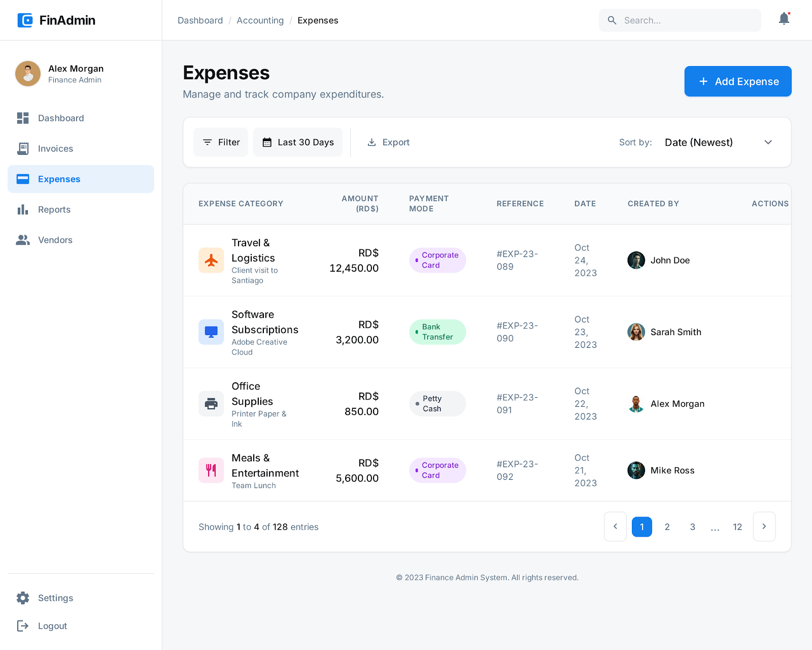Click the fork-and-knife Meals icon

pyautogui.click(x=211, y=470)
